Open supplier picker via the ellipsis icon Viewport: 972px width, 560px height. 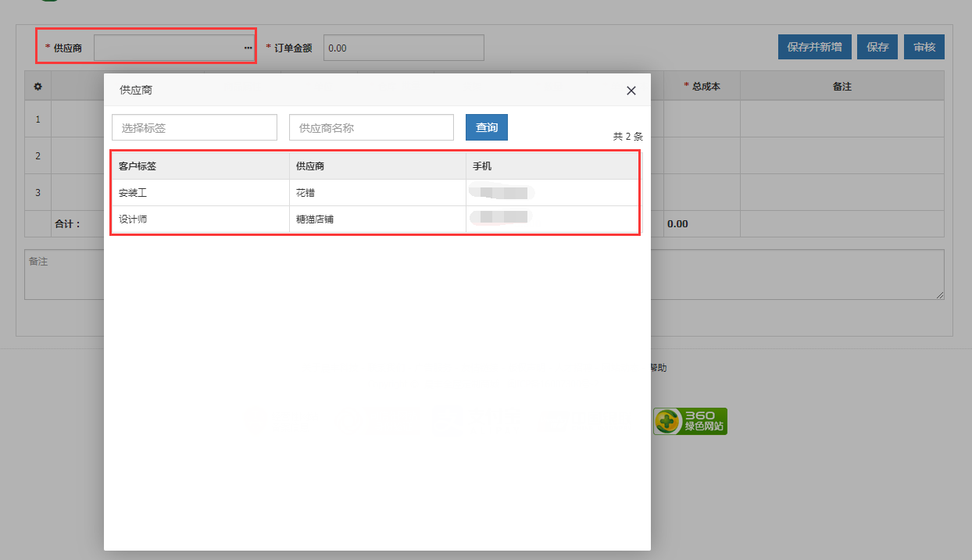point(248,48)
